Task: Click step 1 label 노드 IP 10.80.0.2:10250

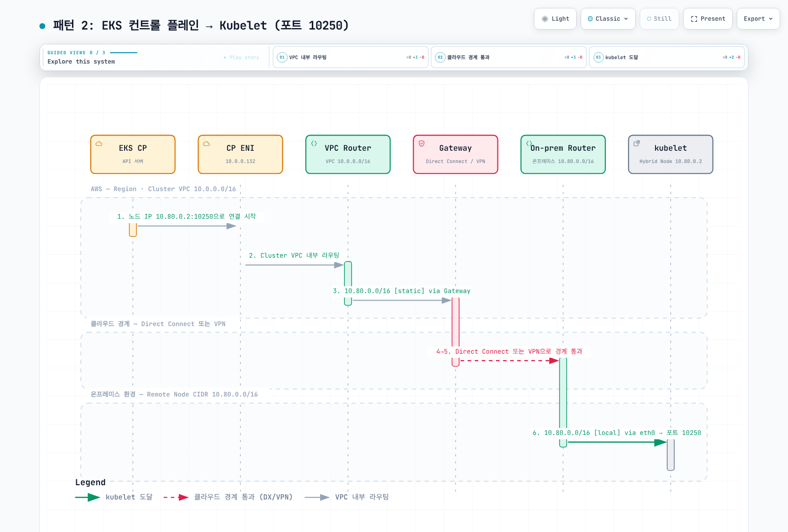Action: pos(186,216)
